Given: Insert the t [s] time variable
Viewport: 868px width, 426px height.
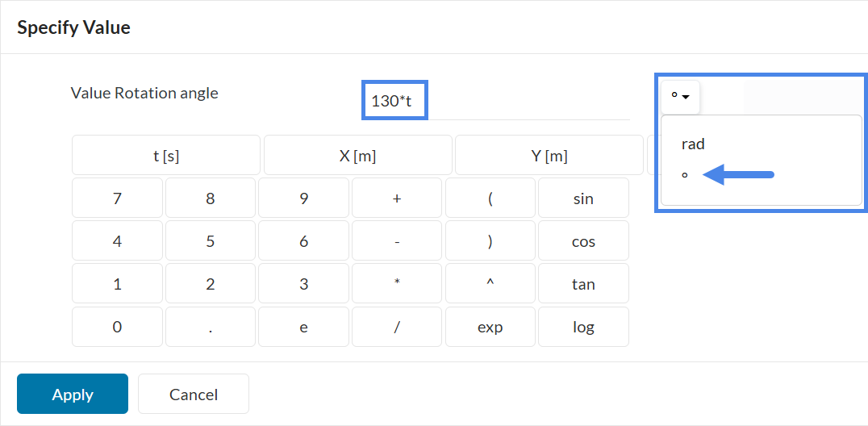Looking at the screenshot, I should point(166,156).
